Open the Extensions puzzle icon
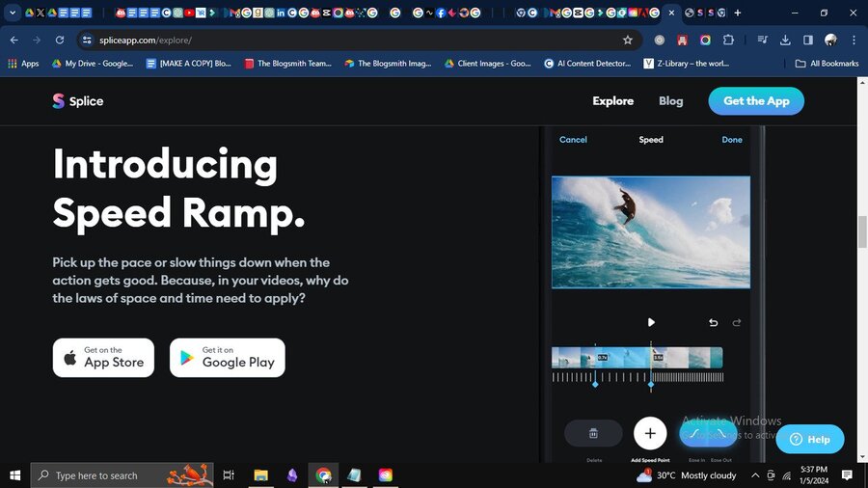Screen dimensions: 868x488 coord(728,40)
